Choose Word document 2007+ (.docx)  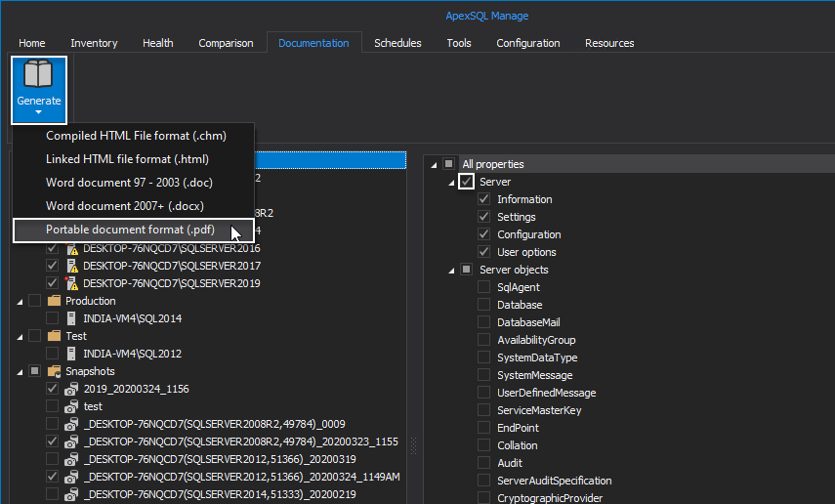[x=134, y=206]
